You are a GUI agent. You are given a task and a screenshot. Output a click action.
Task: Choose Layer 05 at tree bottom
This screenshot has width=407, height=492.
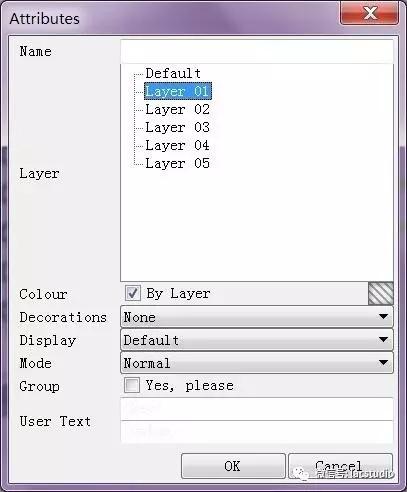point(177,163)
